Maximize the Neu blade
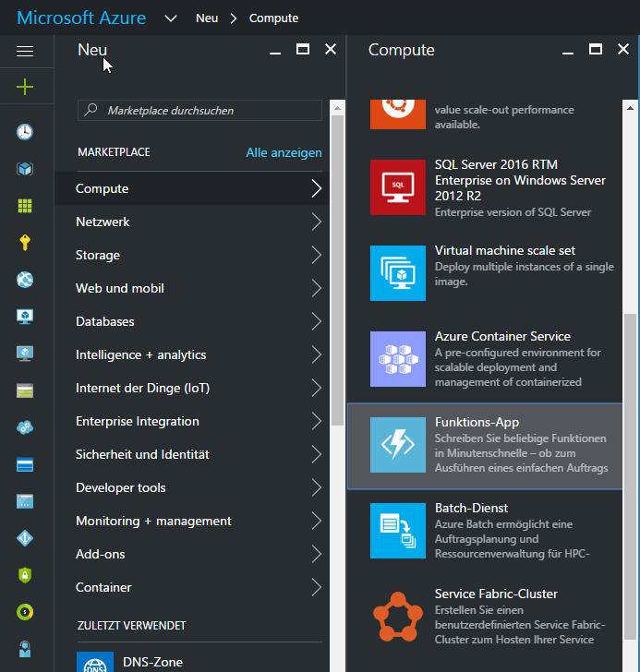Screen dimensions: 640x672 [303, 49]
